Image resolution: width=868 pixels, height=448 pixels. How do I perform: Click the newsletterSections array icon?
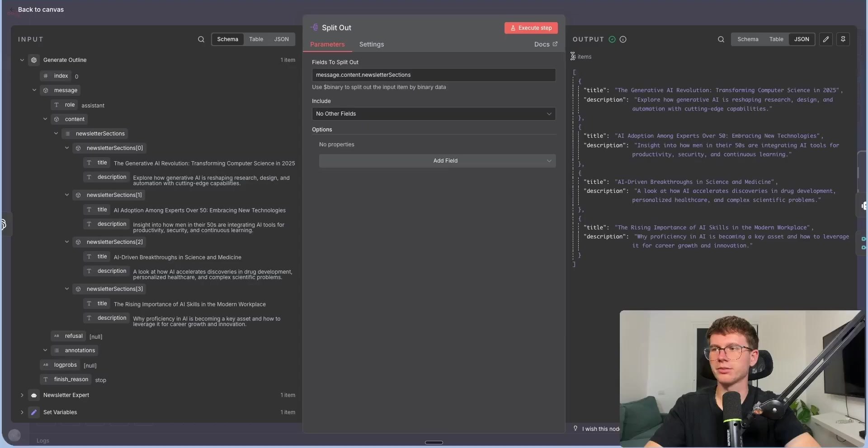67,134
